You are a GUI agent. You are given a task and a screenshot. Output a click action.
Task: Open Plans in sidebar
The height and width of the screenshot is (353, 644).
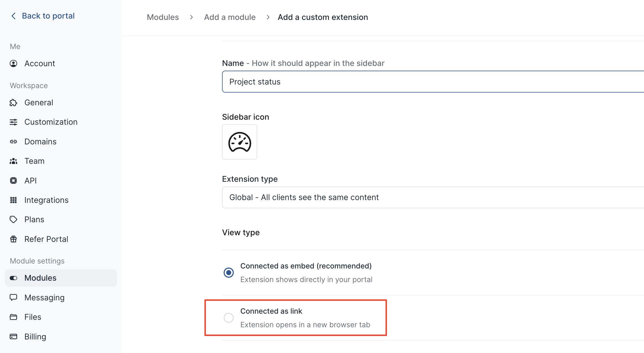click(34, 219)
